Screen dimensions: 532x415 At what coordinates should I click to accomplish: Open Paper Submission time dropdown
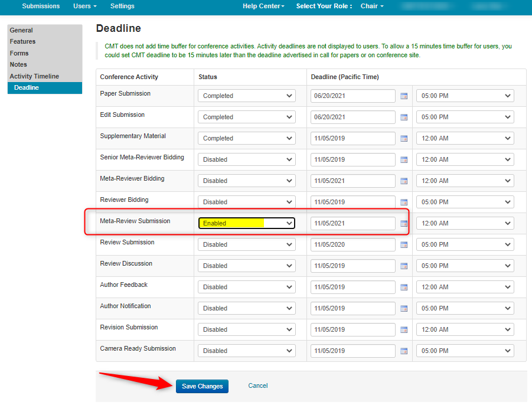pyautogui.click(x=465, y=96)
